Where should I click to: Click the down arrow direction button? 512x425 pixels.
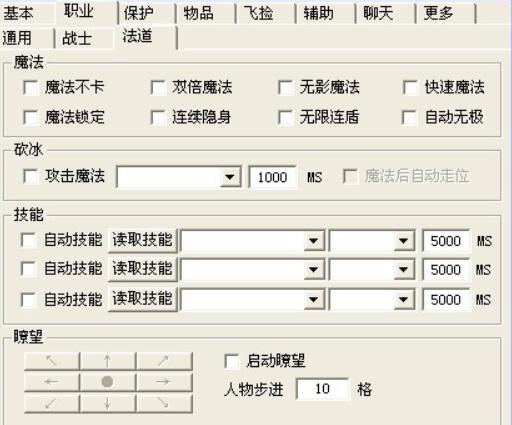coord(107,403)
